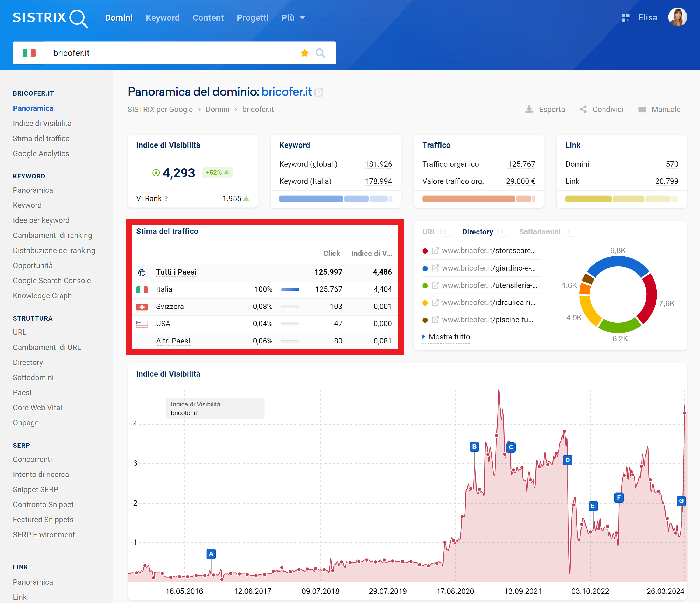Click the Esporta button
Screen dimensions: 700x603
545,110
